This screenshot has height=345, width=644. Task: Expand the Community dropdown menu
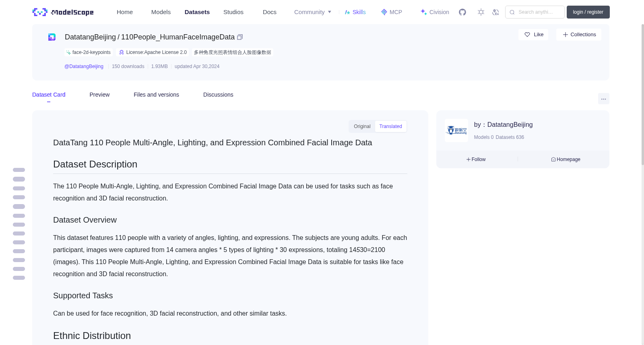coord(313,12)
